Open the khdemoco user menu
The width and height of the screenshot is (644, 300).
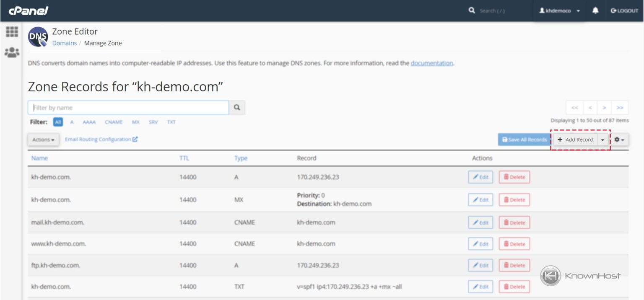coord(560,11)
